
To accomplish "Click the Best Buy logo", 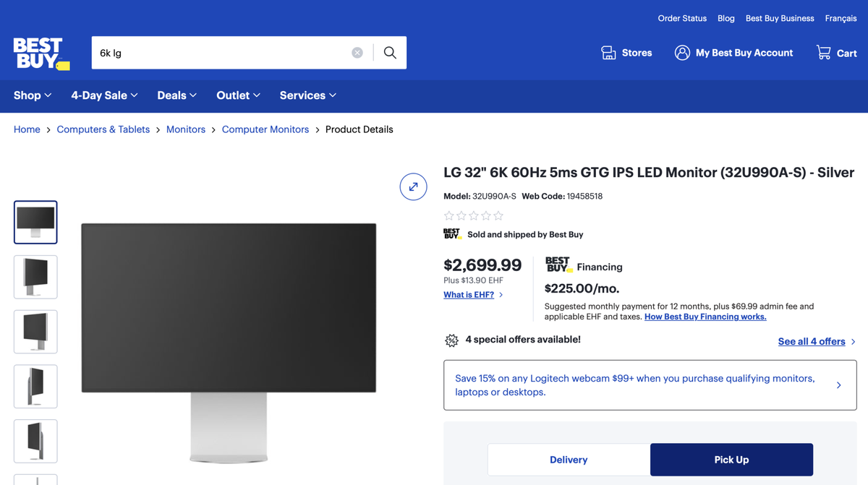I will [41, 53].
